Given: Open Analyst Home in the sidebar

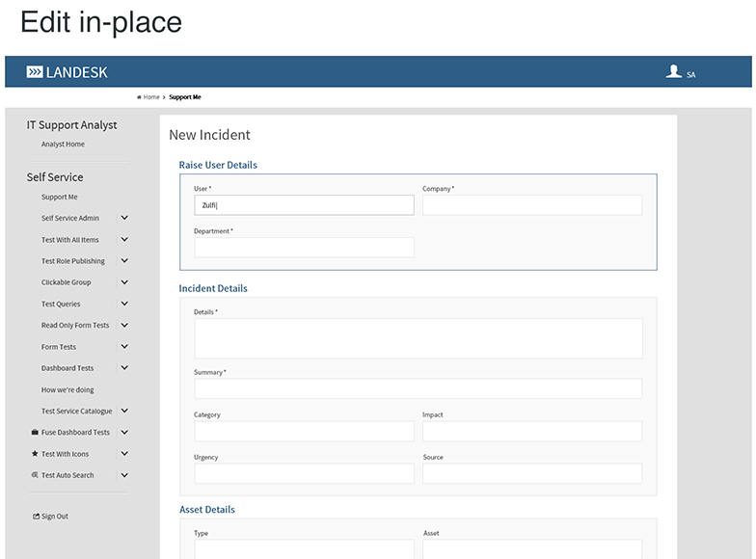Looking at the screenshot, I should (x=63, y=145).
